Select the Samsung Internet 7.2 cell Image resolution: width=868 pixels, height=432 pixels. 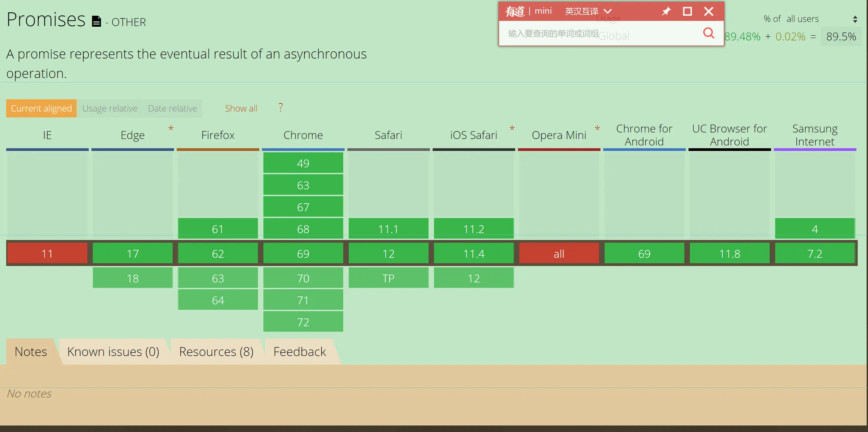click(815, 254)
